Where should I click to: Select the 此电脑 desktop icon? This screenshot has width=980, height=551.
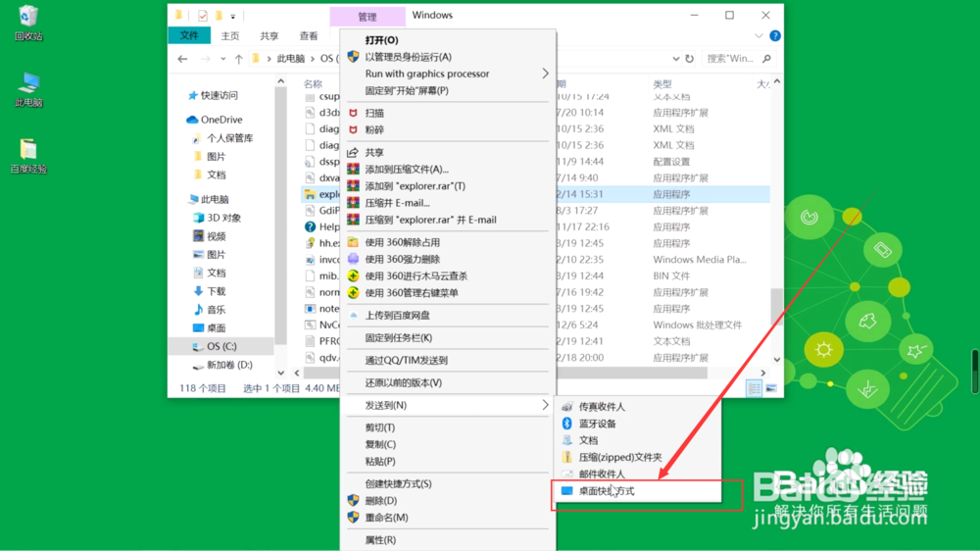coord(28,89)
